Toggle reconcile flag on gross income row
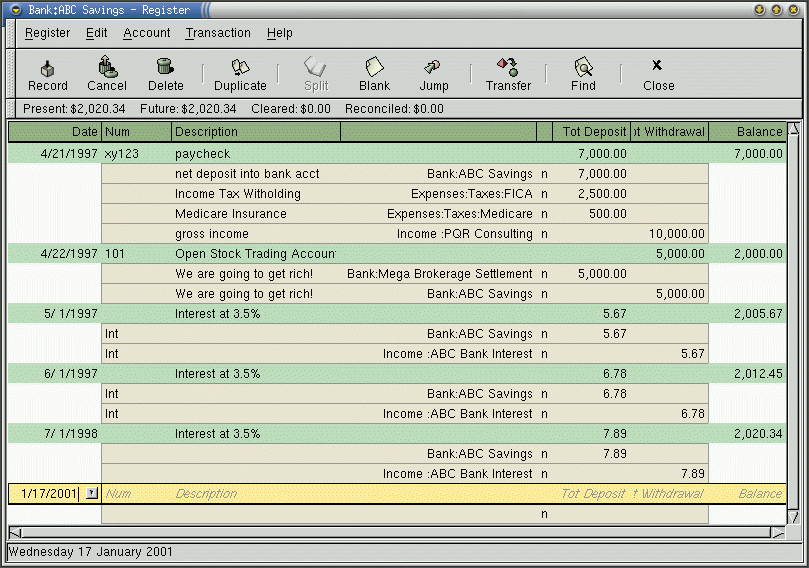The image size is (809, 568). [544, 234]
